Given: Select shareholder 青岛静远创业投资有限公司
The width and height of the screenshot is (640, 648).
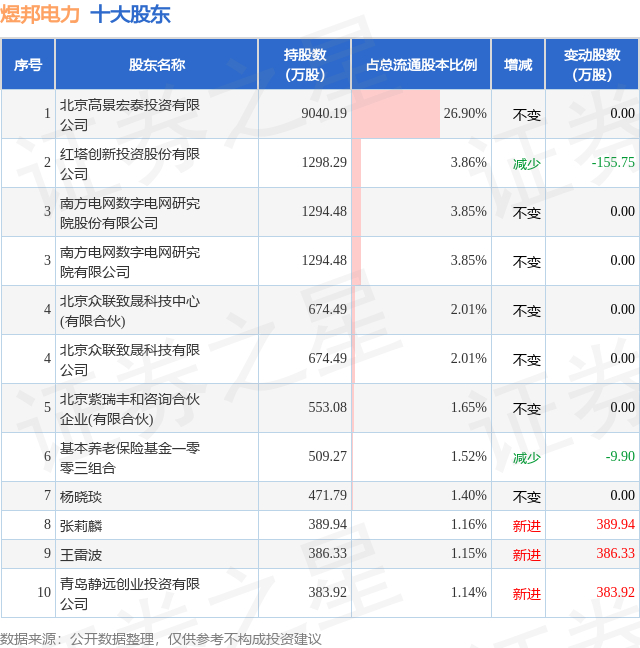Looking at the screenshot, I should coord(130,593).
